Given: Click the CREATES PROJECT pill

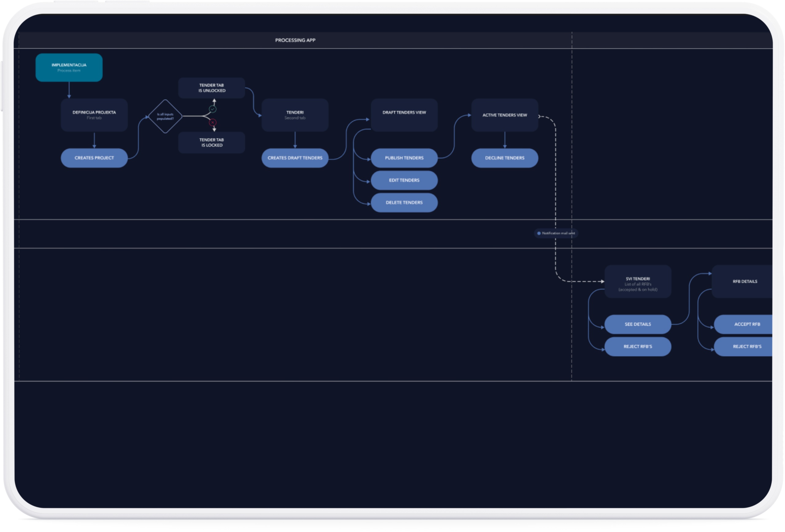Looking at the screenshot, I should point(94,158).
